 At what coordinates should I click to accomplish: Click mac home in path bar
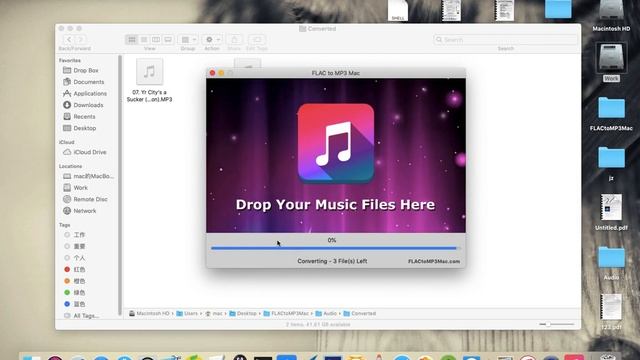(214, 313)
